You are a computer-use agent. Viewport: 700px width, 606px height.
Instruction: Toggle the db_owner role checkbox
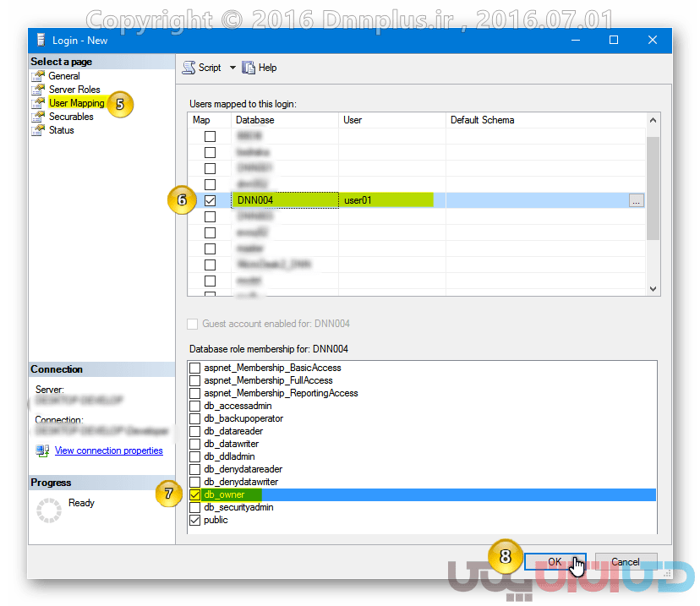[195, 494]
